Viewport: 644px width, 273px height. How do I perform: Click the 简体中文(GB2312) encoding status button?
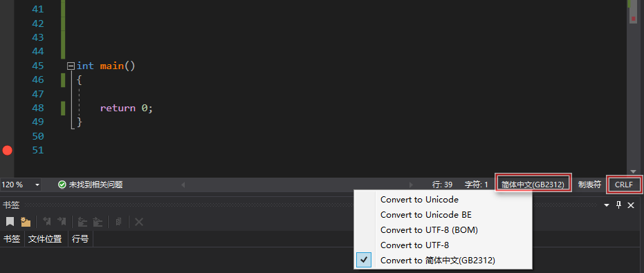pyautogui.click(x=533, y=185)
